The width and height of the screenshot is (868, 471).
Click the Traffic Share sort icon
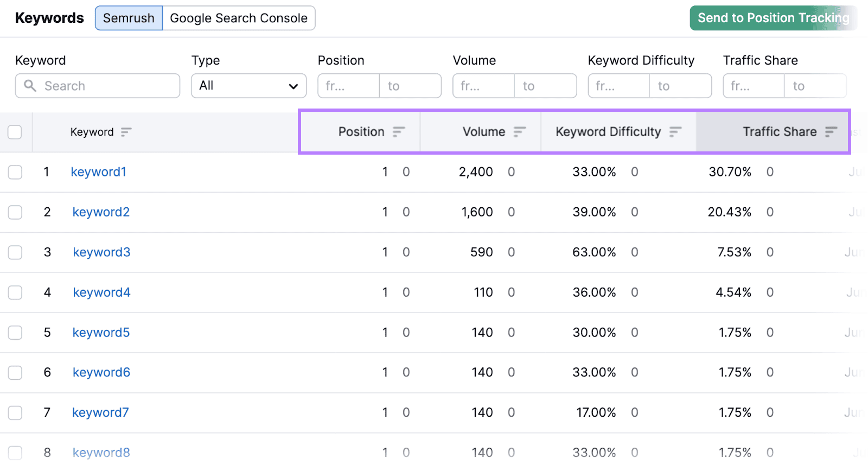tap(831, 132)
